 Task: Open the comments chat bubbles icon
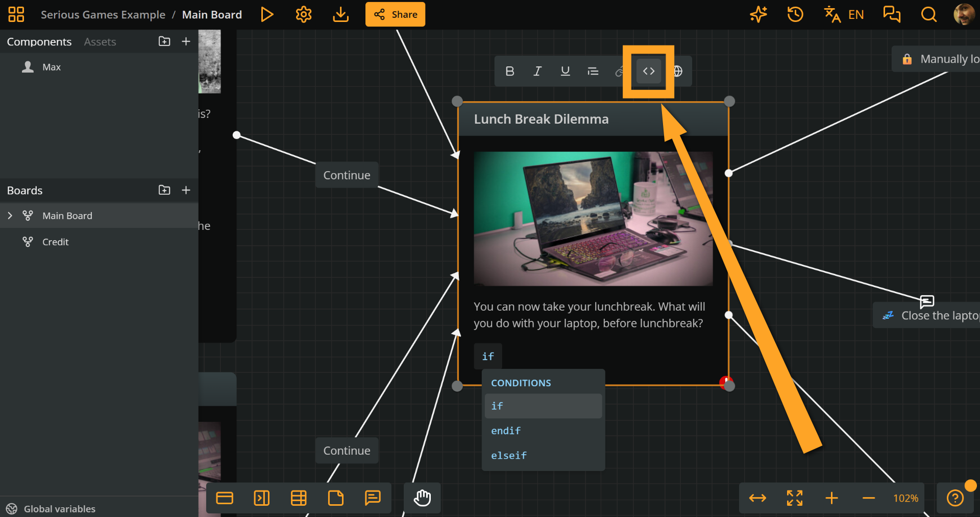pos(892,14)
